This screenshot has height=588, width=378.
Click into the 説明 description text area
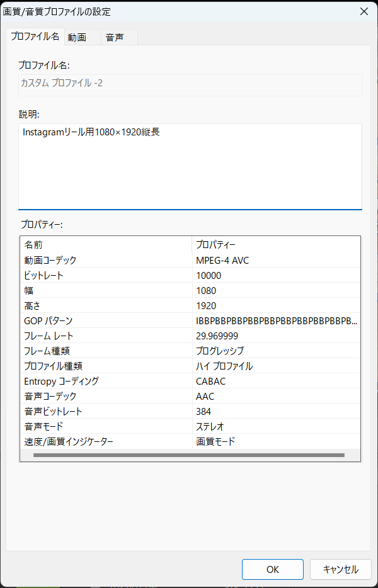(x=190, y=166)
